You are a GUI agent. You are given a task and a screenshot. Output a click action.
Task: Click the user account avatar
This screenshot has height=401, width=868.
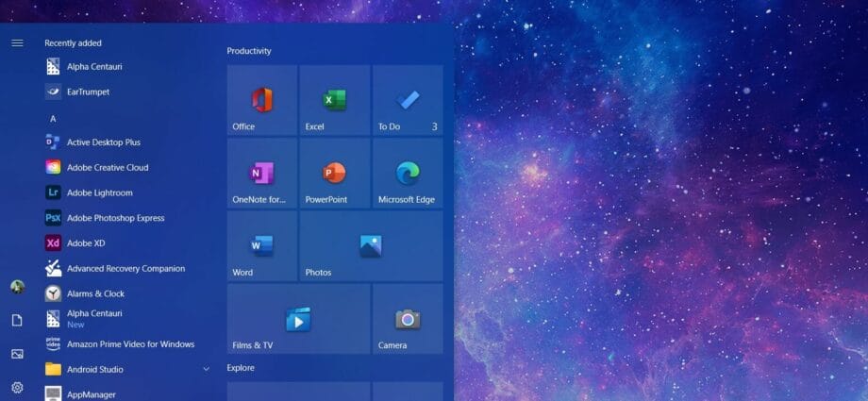click(x=17, y=286)
